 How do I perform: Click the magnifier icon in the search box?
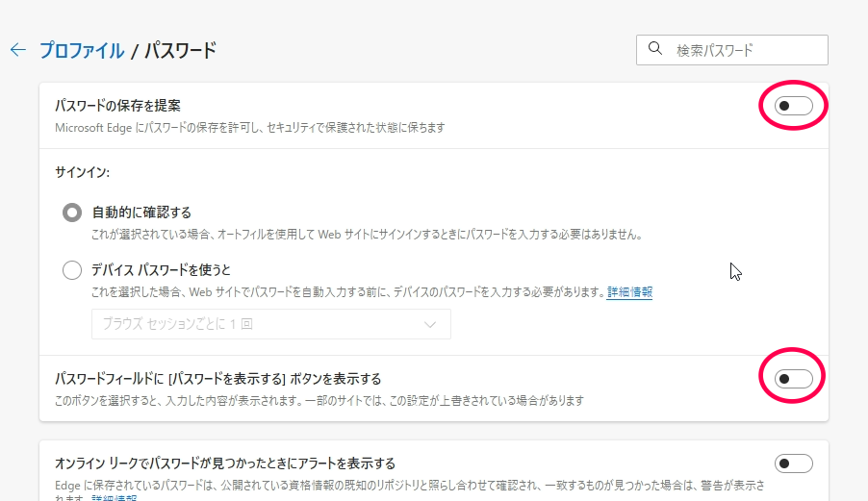(655, 49)
